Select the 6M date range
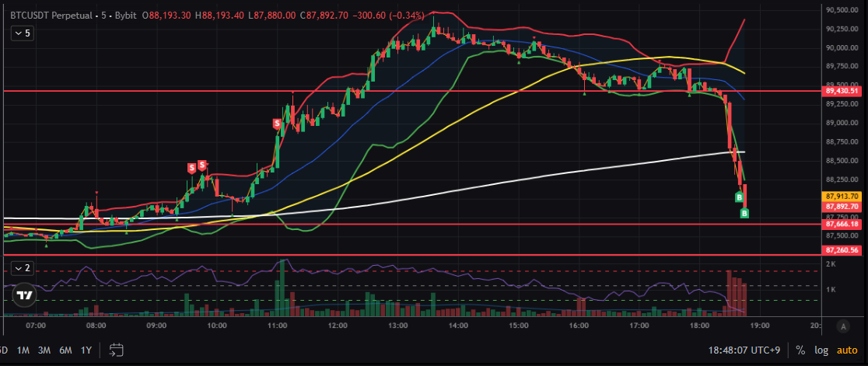Viewport: 868px width, 366px height. click(x=67, y=350)
